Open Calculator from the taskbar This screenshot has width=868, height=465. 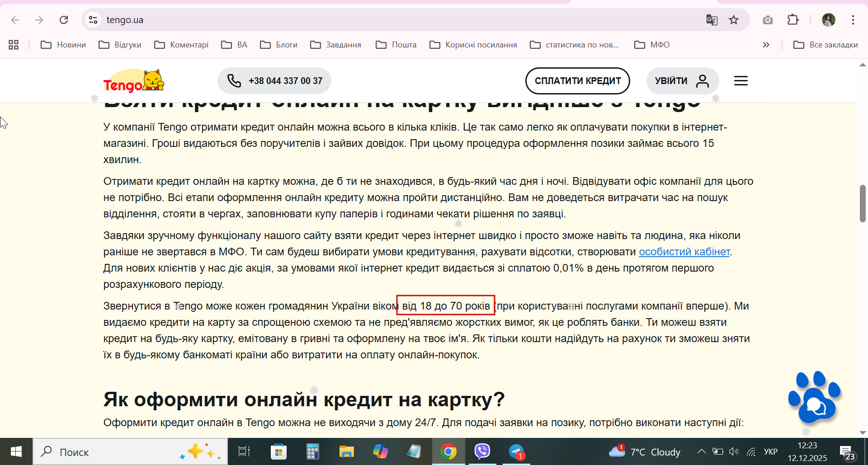[x=312, y=451]
